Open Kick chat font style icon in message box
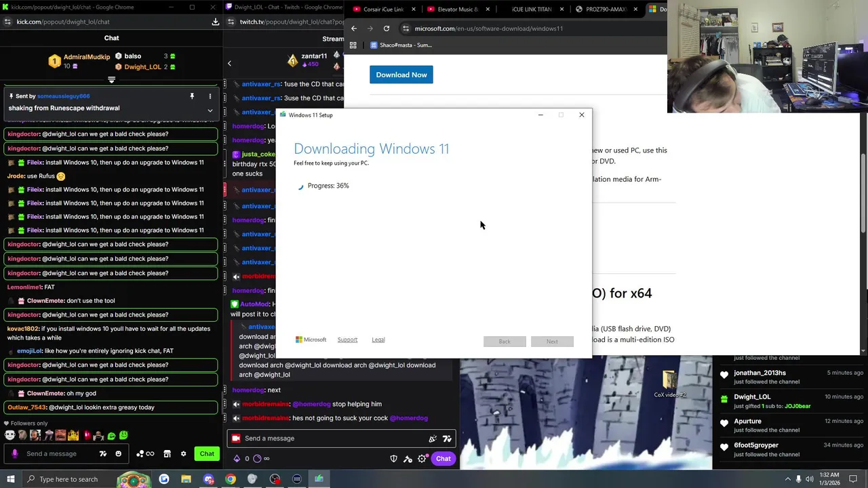Viewport: 868px width, 488px height. point(103,454)
